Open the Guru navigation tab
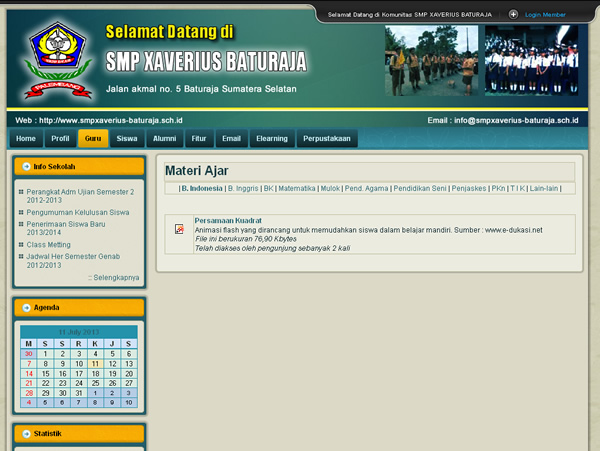The width and height of the screenshot is (600, 451). pyautogui.click(x=92, y=139)
